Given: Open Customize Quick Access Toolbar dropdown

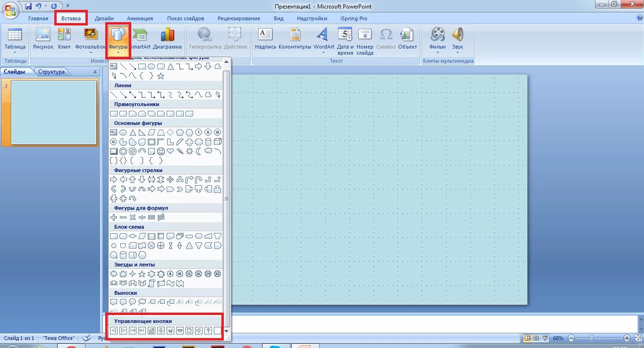Looking at the screenshot, I should coord(68,6).
